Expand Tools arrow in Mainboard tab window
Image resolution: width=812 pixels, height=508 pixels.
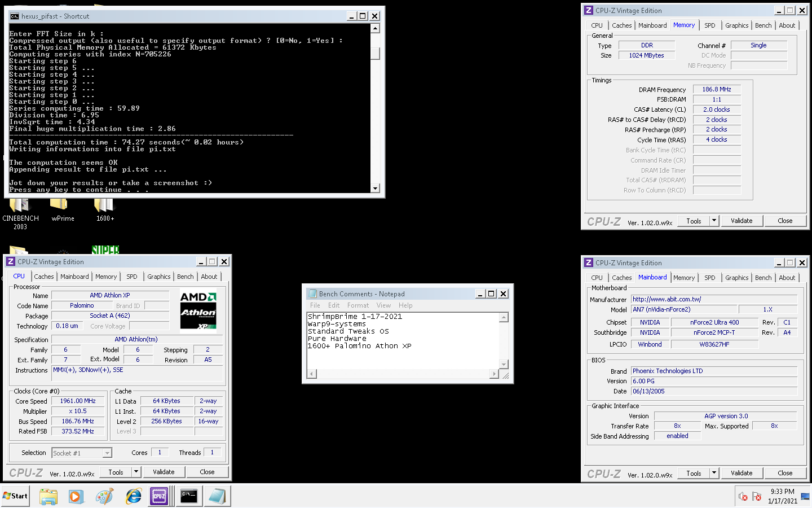[x=714, y=473]
